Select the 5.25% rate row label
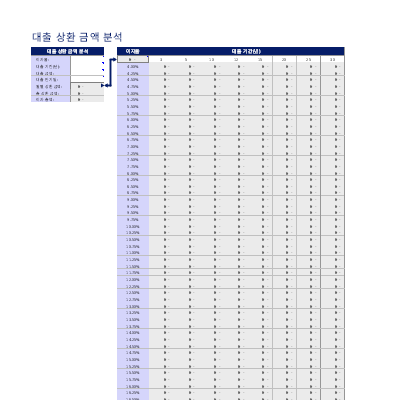 click(133, 100)
